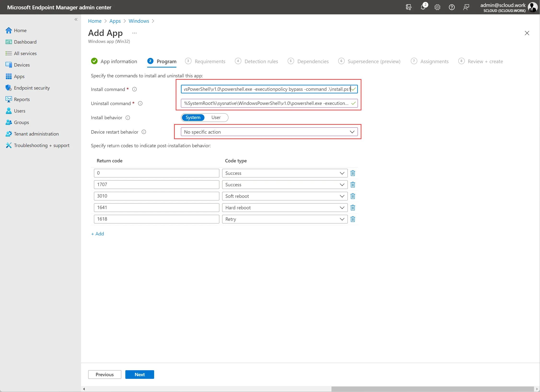Click the help question mark icon
The image size is (540, 392).
pyautogui.click(x=452, y=7)
